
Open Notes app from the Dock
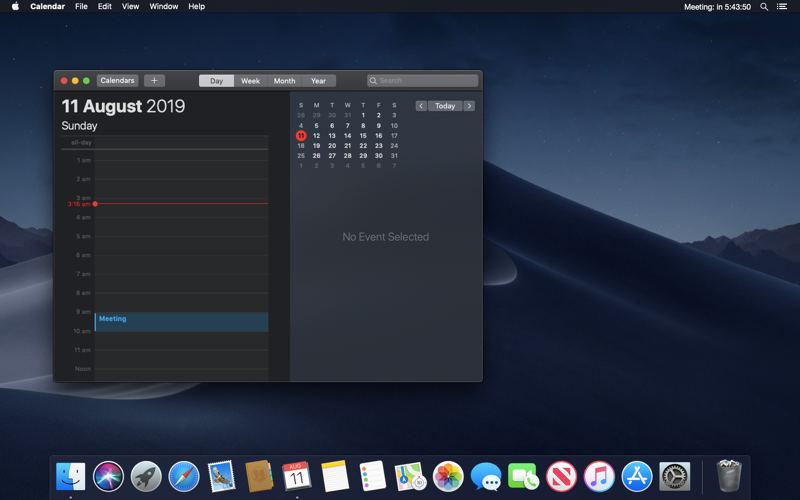coord(335,476)
